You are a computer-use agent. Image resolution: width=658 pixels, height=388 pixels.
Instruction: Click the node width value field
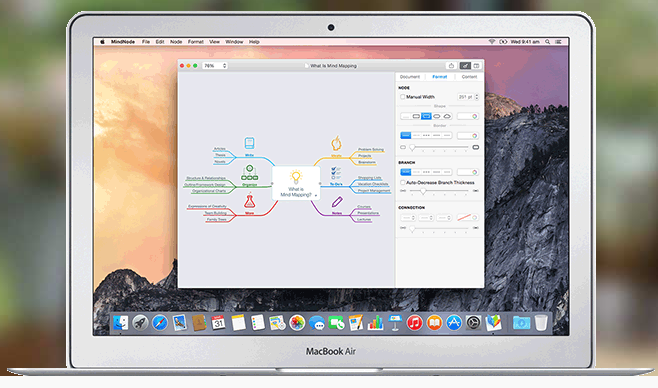(x=465, y=97)
